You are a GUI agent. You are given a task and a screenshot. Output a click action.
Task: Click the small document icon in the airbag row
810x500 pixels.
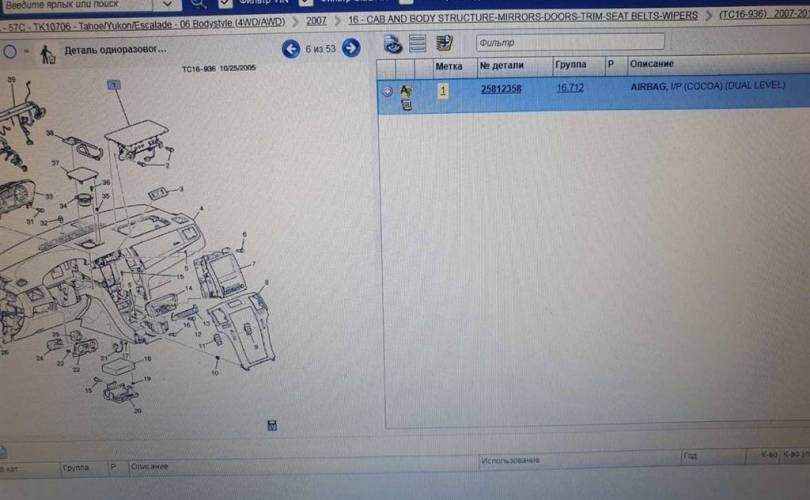[x=407, y=104]
